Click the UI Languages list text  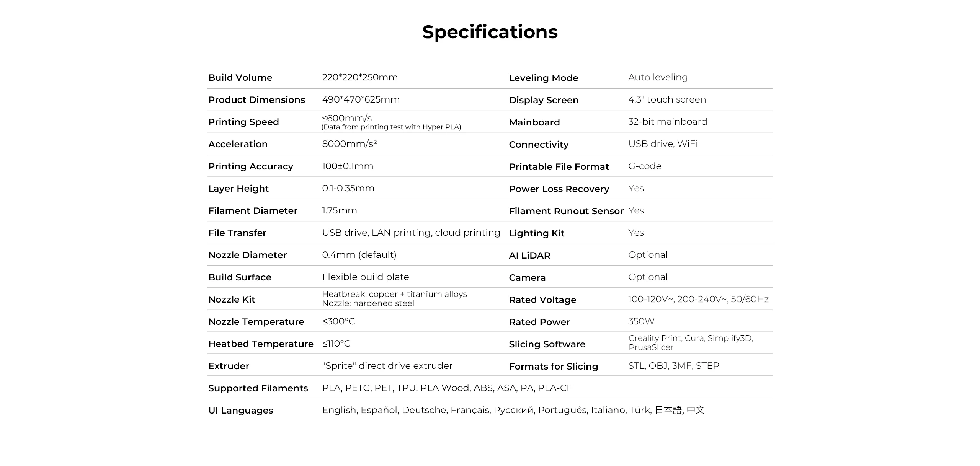tap(513, 410)
